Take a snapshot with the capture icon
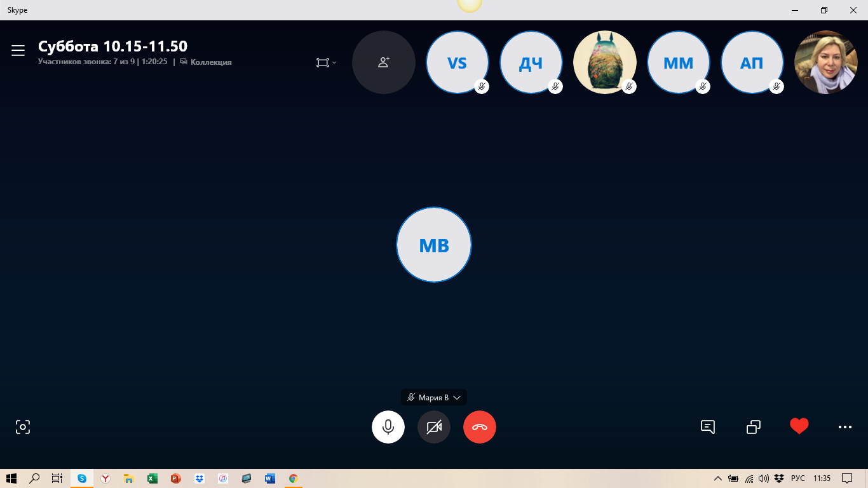Image resolution: width=868 pixels, height=488 pixels. click(x=23, y=427)
